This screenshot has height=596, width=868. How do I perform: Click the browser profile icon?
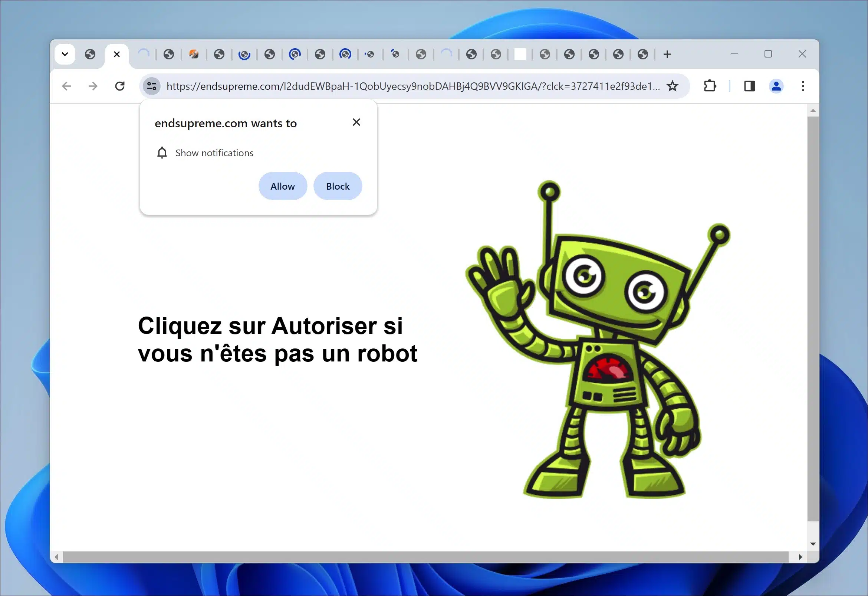tap(776, 86)
